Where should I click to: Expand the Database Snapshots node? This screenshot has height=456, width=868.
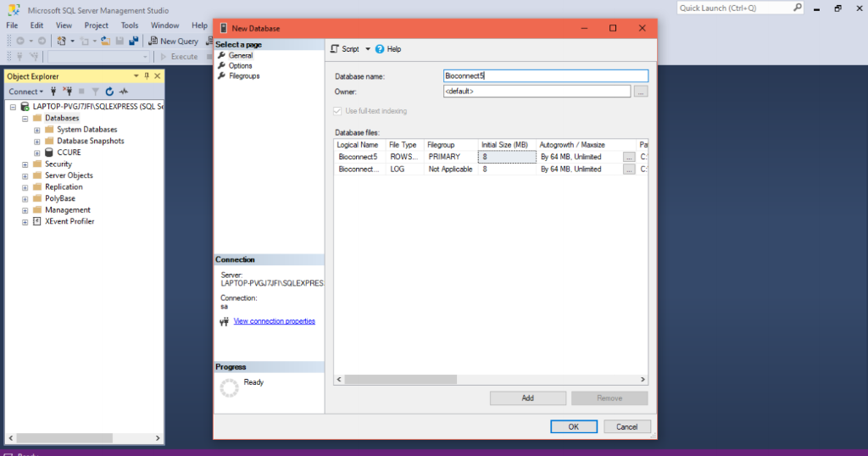(37, 142)
